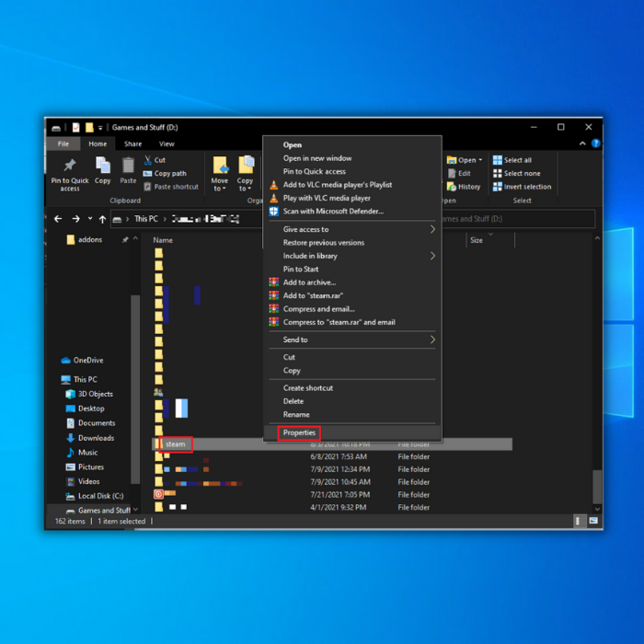Click the Properties quick access toolbar icon
Image resolution: width=644 pixels, height=644 pixels.
point(76,127)
